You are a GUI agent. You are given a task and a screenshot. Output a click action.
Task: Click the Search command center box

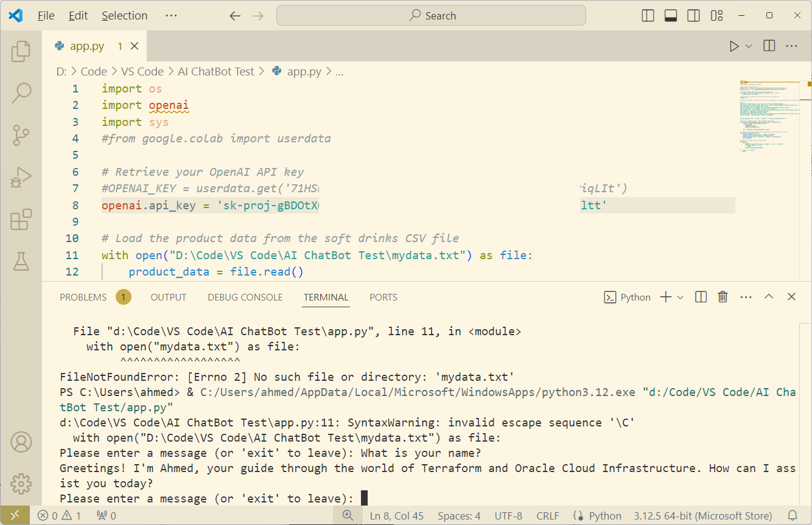431,16
